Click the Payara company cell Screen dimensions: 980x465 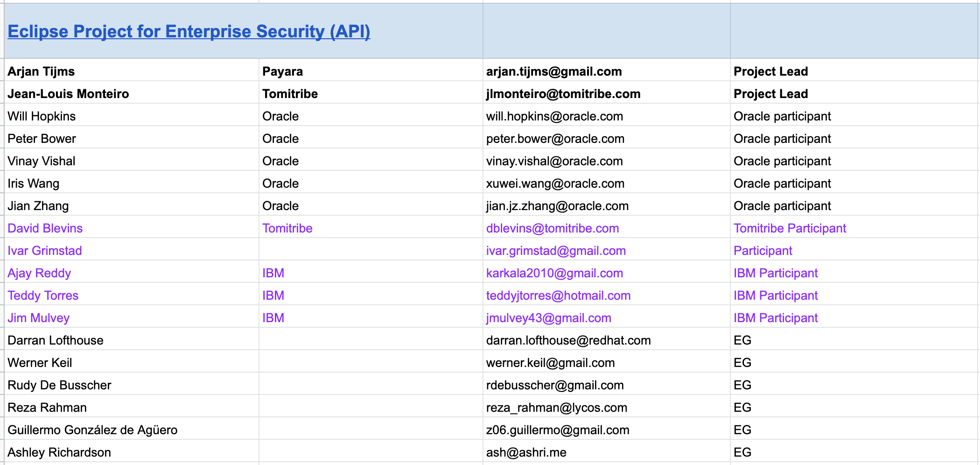tap(282, 71)
